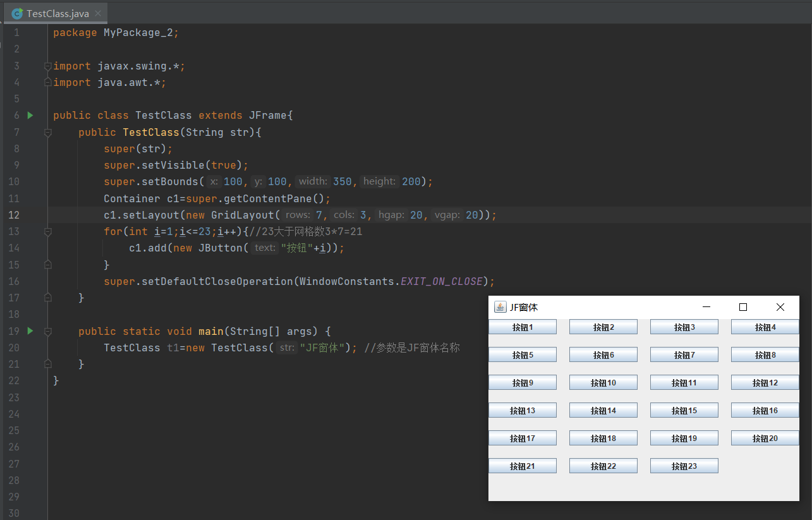
Task: Click 按钮22 in the JF窗体 window
Action: pyautogui.click(x=603, y=466)
